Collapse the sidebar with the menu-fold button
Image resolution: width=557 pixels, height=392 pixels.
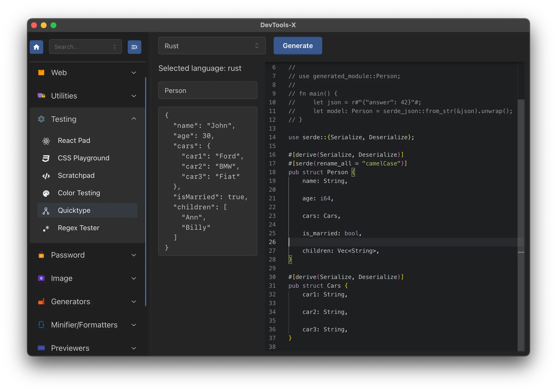[134, 47]
